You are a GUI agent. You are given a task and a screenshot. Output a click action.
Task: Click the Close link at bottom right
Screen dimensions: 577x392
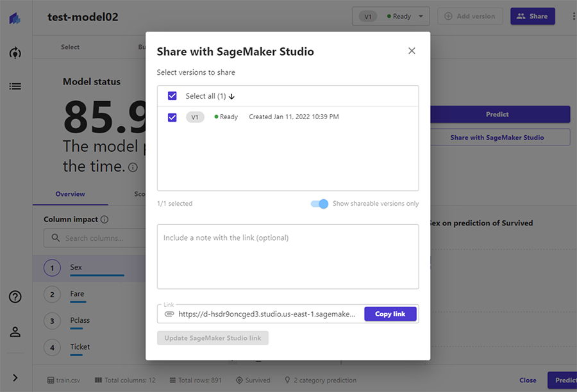tap(528, 380)
